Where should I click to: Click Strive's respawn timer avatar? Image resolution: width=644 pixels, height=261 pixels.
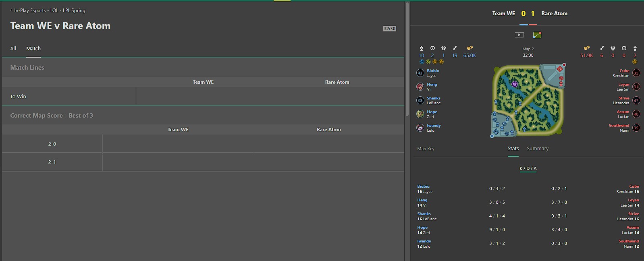(636, 100)
